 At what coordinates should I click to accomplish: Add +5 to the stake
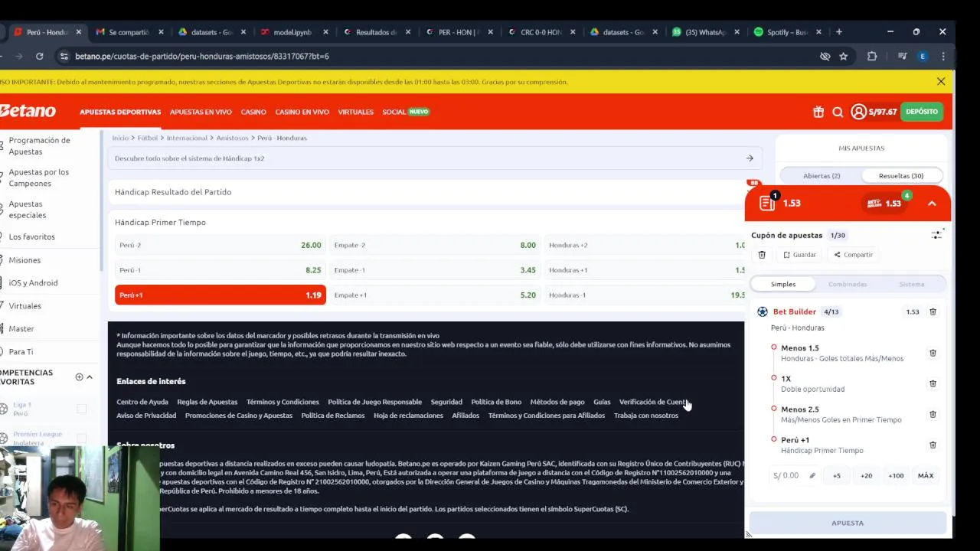pos(837,475)
